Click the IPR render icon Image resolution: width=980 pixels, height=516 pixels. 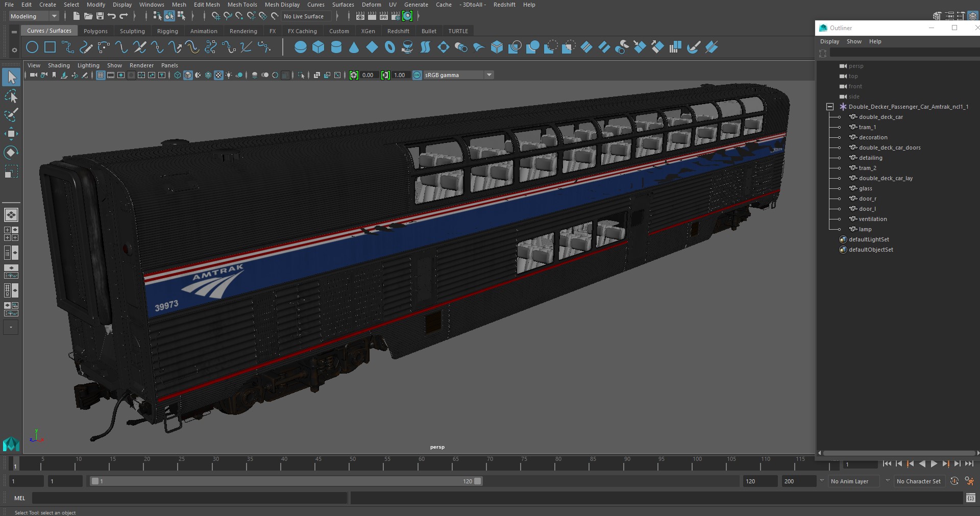click(x=384, y=16)
